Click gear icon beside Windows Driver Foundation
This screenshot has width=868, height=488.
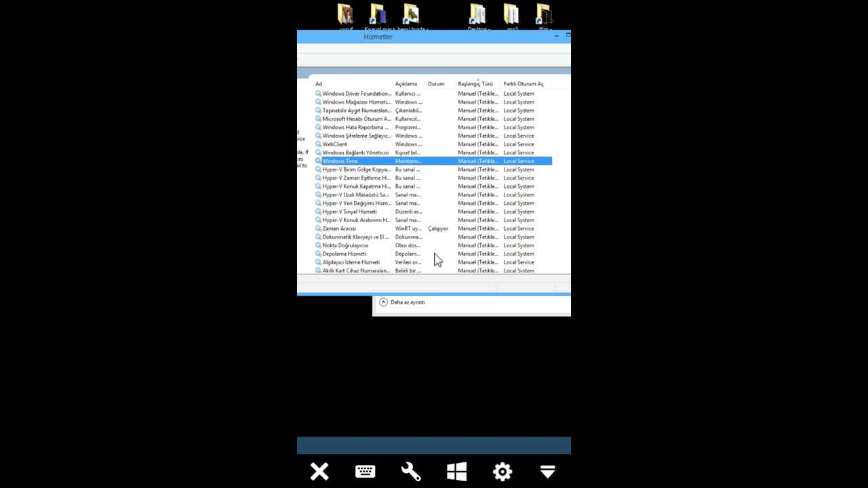pyautogui.click(x=318, y=94)
